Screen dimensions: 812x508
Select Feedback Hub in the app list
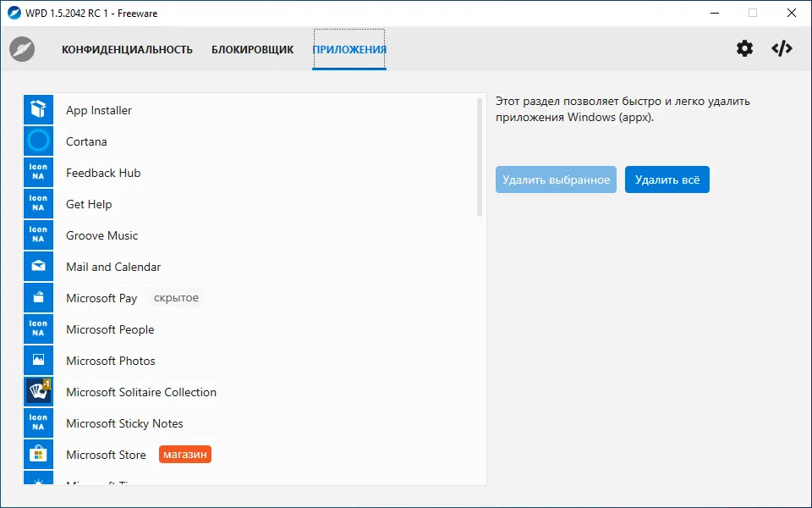click(103, 173)
